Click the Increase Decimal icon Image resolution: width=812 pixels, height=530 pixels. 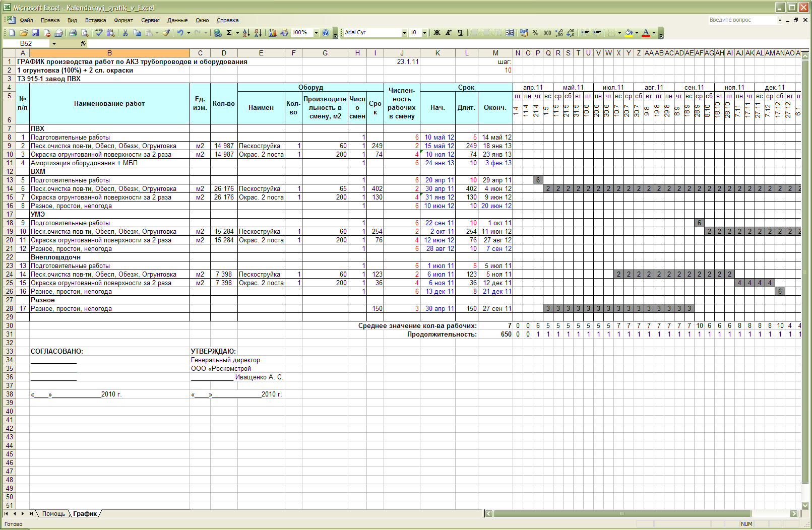tap(559, 33)
